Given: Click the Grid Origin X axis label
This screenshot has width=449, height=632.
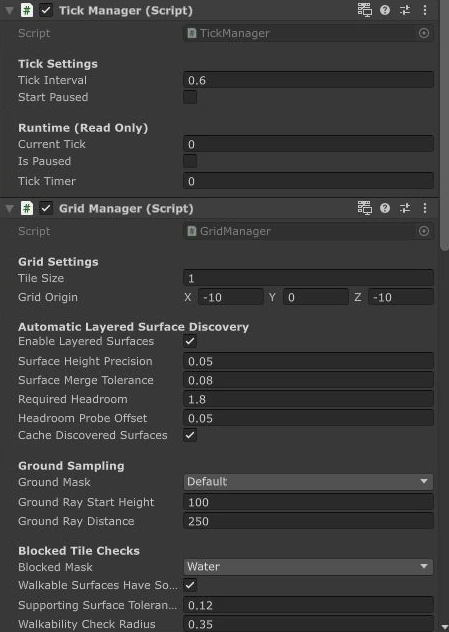Looking at the screenshot, I should pyautogui.click(x=188, y=297).
